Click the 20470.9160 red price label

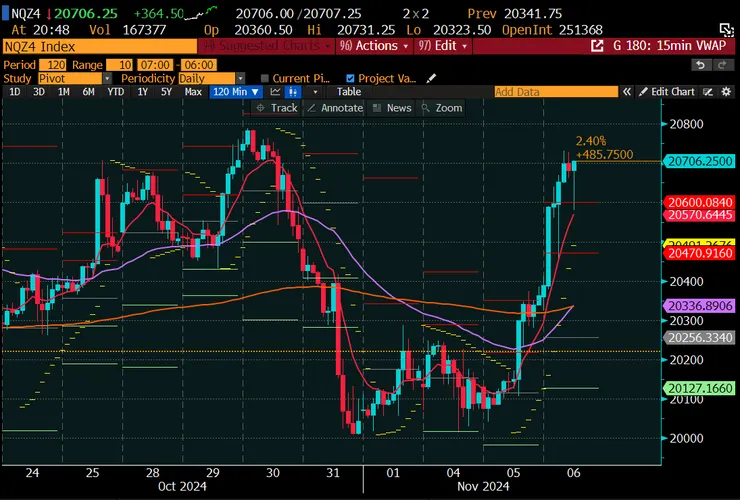click(x=700, y=253)
